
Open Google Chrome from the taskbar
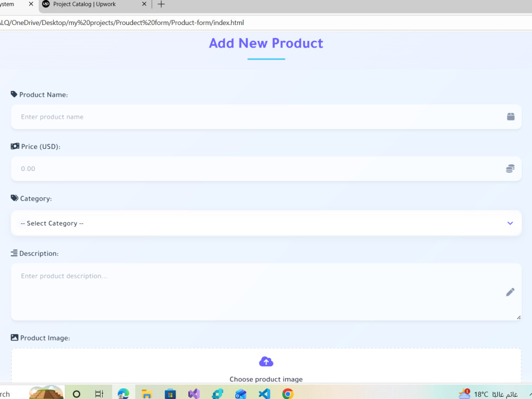(x=288, y=394)
